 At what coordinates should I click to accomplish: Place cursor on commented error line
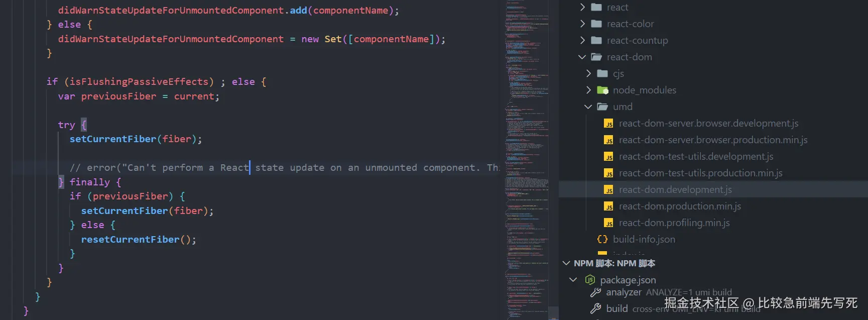[284, 167]
